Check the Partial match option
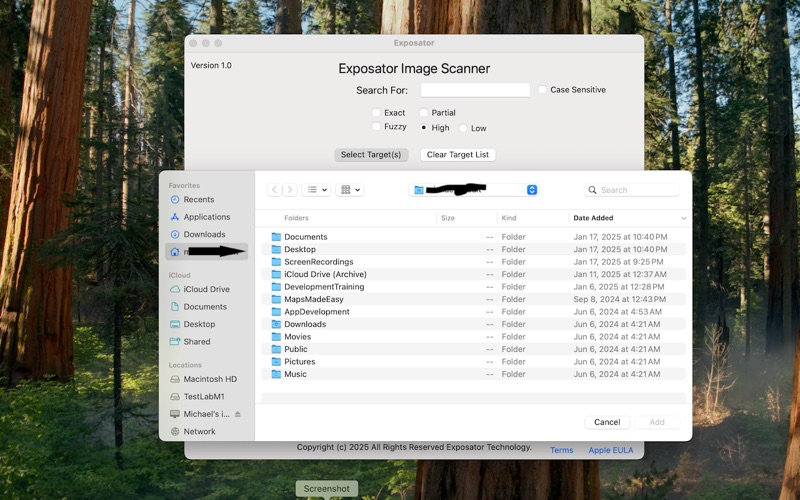Image resolution: width=800 pixels, height=500 pixels. (x=423, y=112)
